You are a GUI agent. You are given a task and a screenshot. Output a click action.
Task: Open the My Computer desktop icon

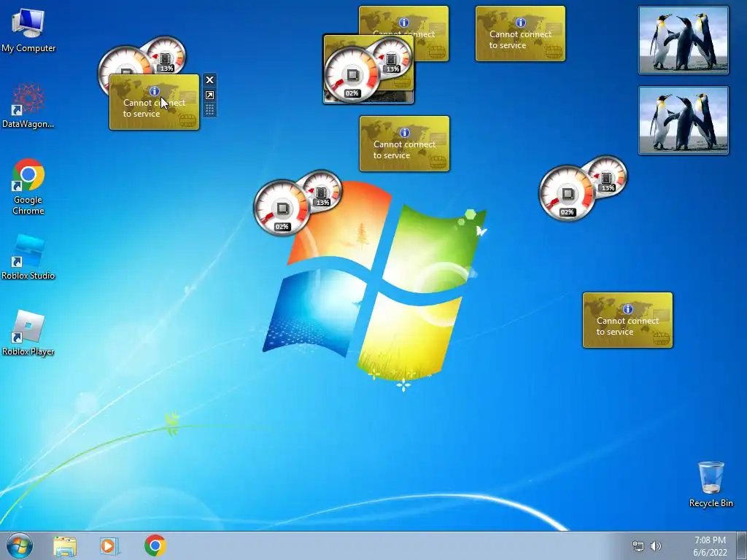click(x=28, y=29)
